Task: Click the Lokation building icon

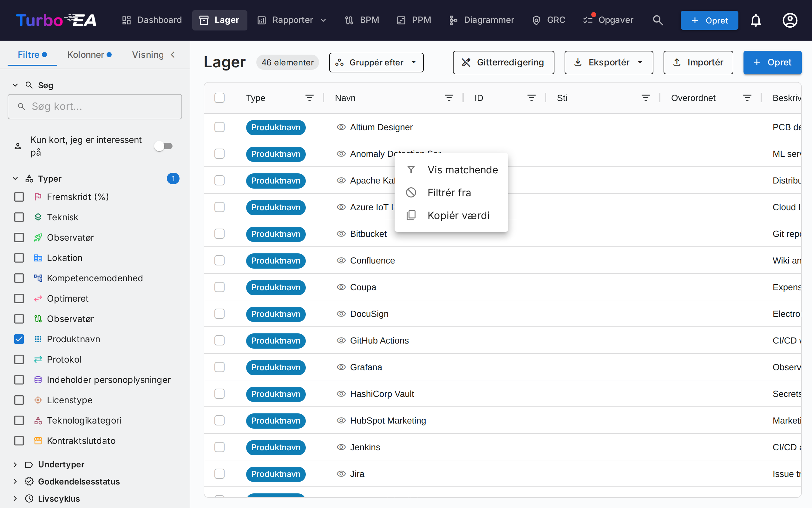Action: click(x=38, y=258)
